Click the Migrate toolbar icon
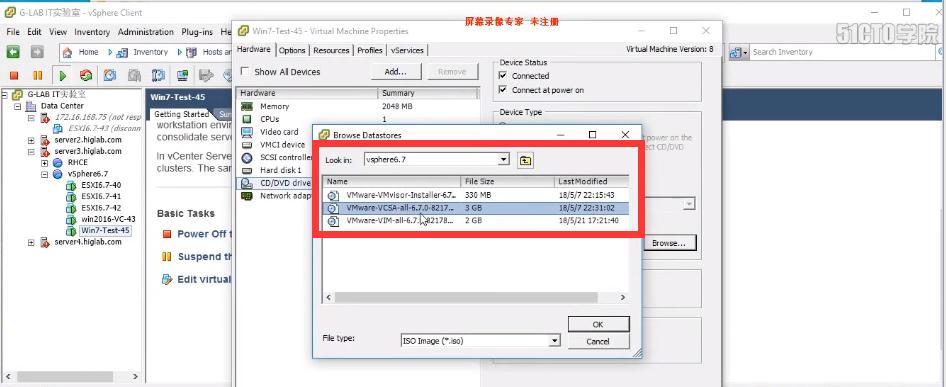 pos(206,75)
